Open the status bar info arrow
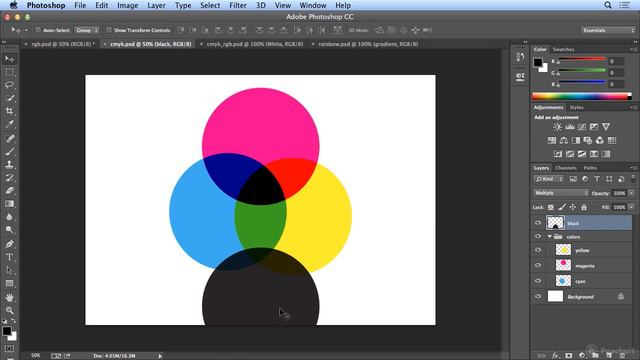Screen dimensions: 640x360 [160, 356]
